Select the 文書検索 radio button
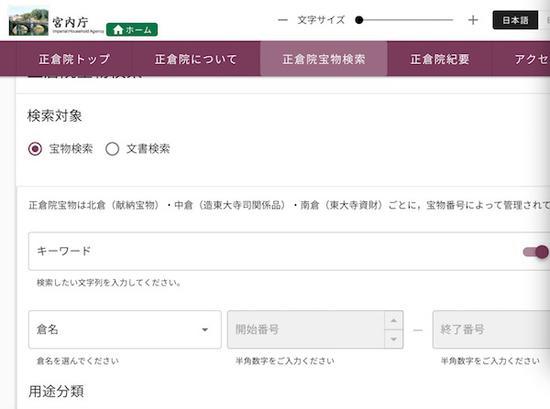 click(112, 149)
